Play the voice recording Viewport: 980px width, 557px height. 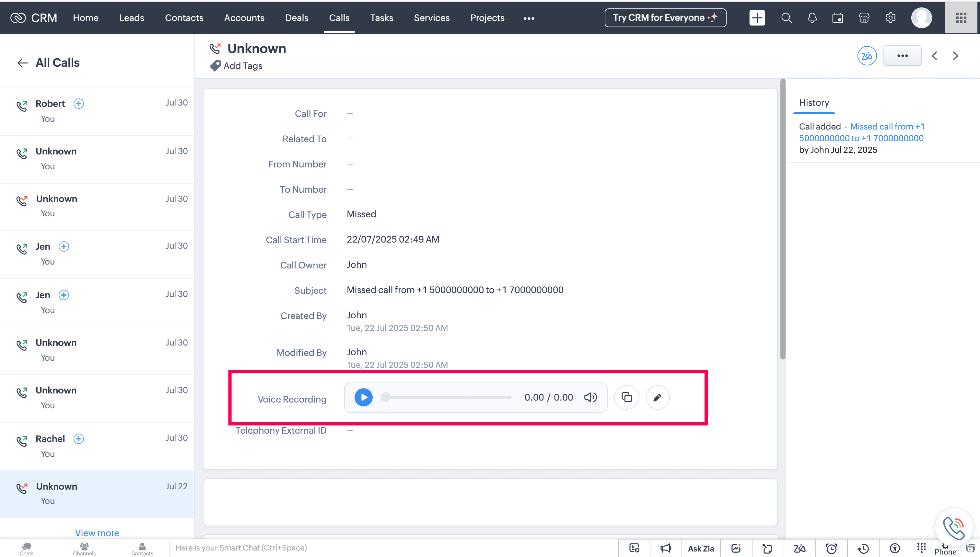pyautogui.click(x=363, y=397)
